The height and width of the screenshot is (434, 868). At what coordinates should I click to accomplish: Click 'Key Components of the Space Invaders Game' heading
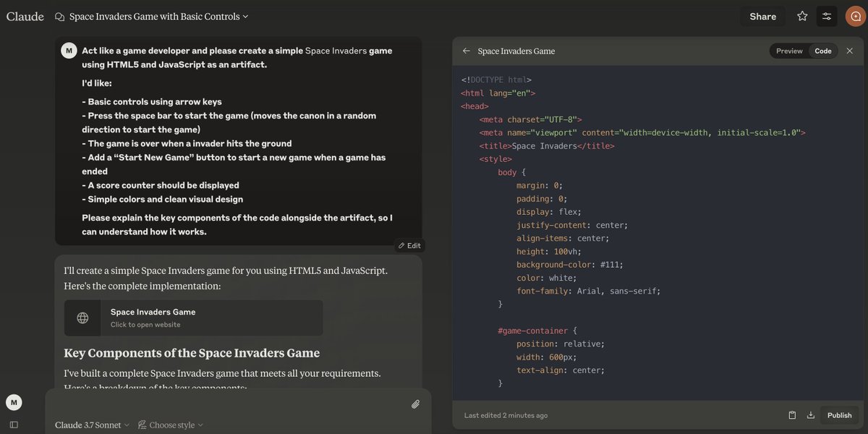192,353
